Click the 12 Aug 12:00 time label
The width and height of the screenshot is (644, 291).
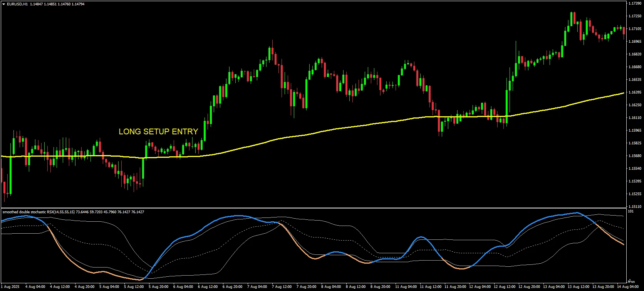click(x=505, y=287)
